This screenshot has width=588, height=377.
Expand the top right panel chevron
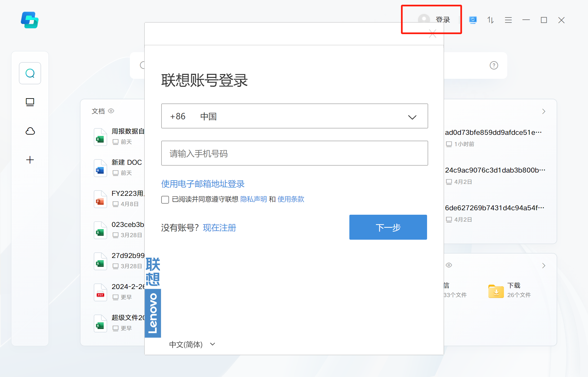tap(544, 112)
